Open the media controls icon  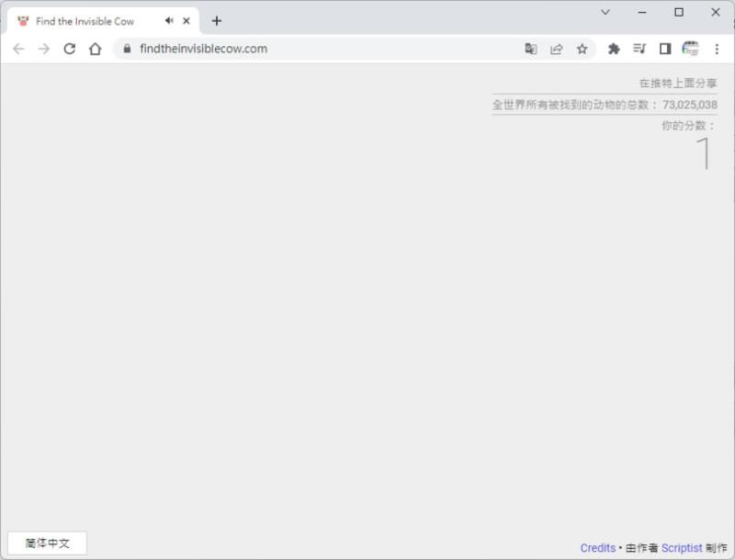point(639,49)
